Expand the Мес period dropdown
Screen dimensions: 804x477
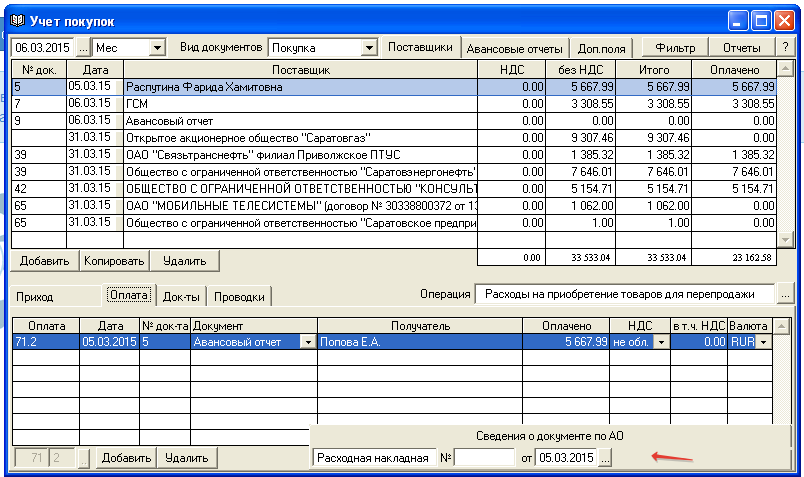(x=156, y=47)
